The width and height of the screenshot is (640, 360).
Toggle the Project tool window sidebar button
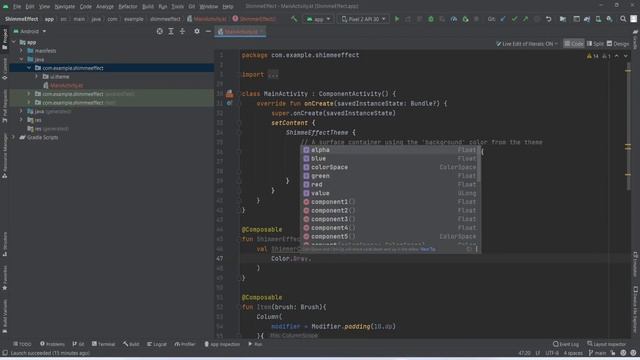(4, 39)
